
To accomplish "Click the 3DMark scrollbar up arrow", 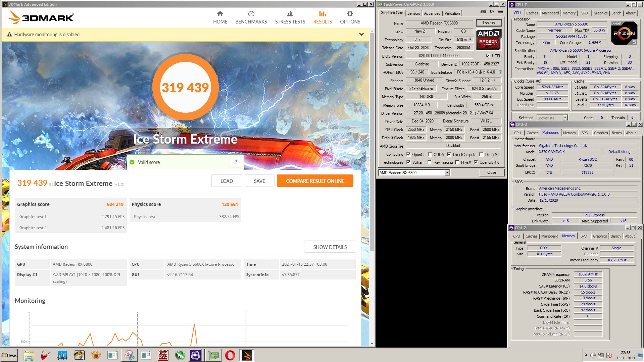I will [x=372, y=31].
